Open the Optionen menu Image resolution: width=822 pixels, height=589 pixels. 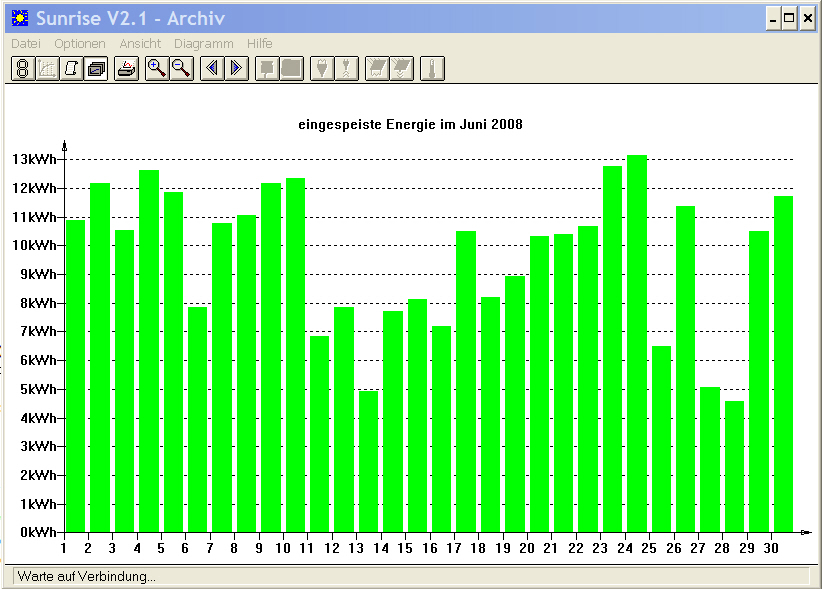coord(80,43)
